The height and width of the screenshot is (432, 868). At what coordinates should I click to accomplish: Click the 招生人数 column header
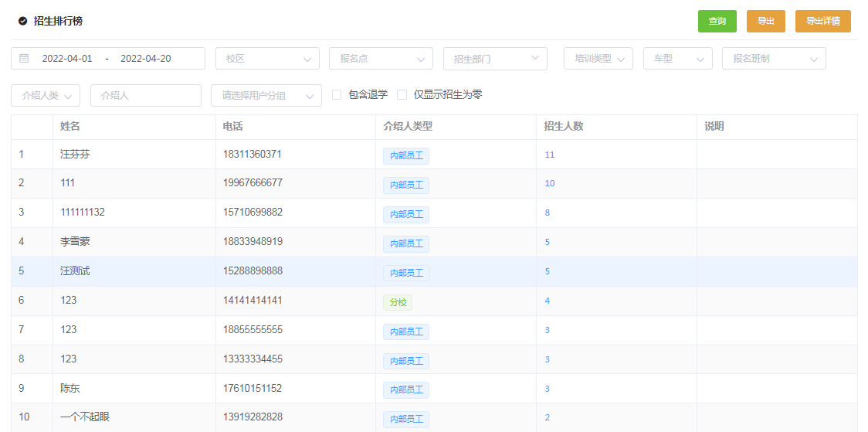tap(564, 126)
